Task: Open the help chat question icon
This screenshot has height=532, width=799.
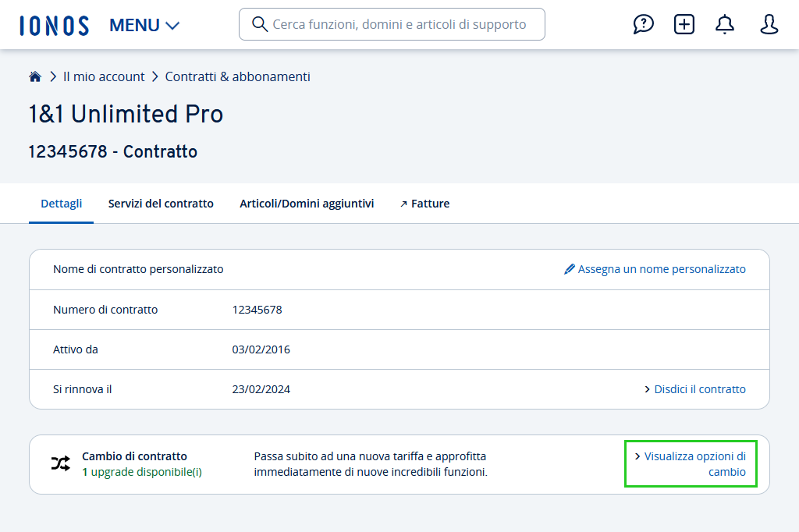Action: [643, 24]
